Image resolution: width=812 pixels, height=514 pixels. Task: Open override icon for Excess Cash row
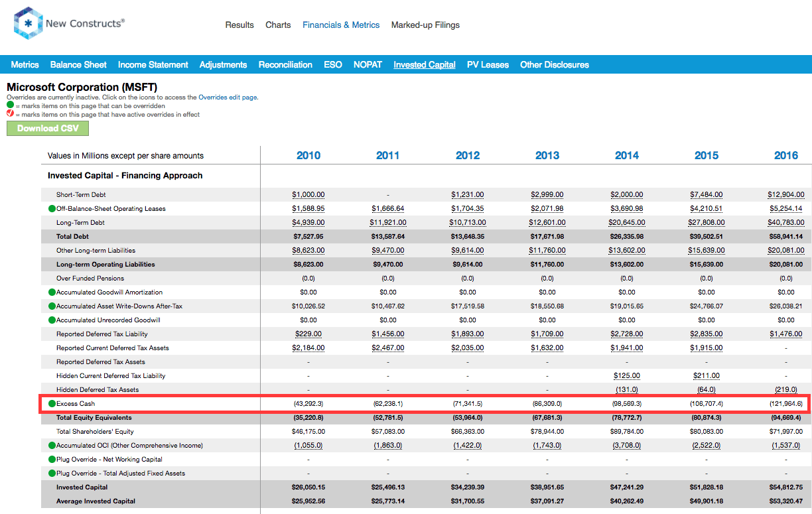coord(52,404)
